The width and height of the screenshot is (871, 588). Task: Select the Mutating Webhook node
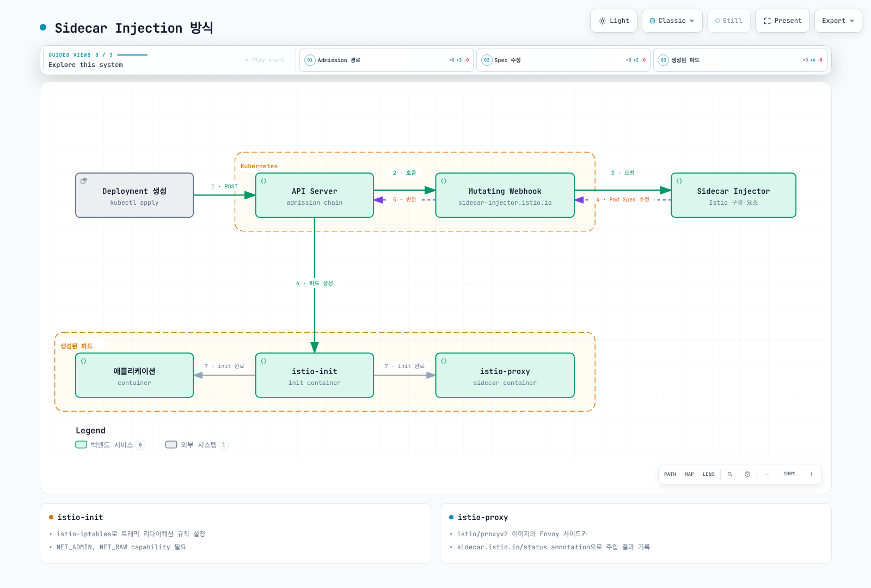505,195
